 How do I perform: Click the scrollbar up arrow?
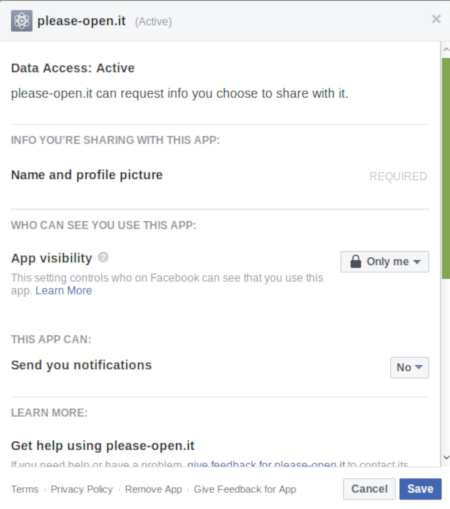click(x=446, y=50)
